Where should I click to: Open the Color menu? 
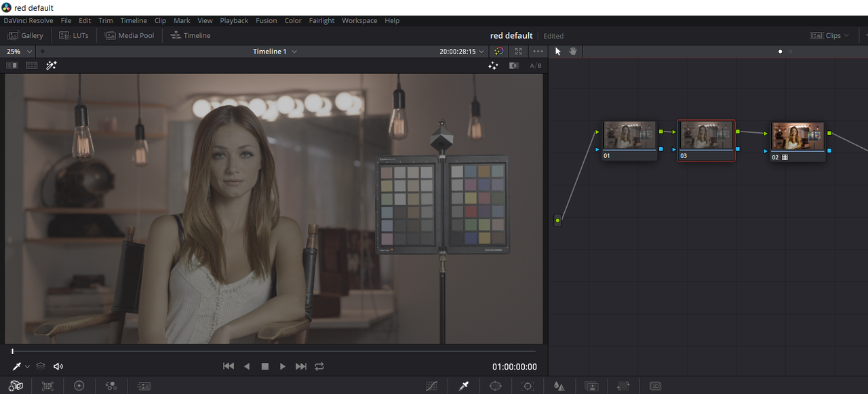pyautogui.click(x=293, y=20)
